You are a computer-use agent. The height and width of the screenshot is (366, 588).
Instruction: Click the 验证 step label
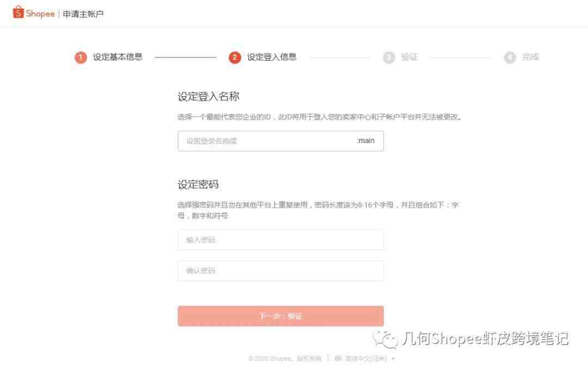409,57
